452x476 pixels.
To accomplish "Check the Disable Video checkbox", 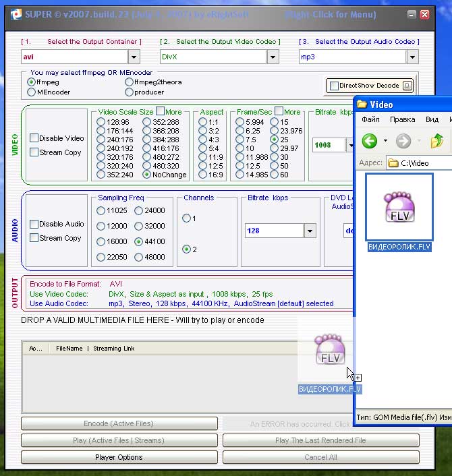I will (x=34, y=138).
